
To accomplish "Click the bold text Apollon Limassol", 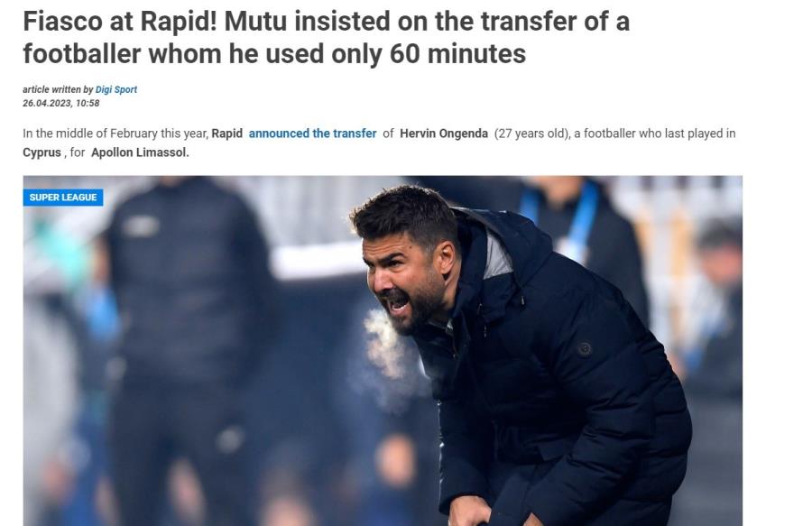I will tap(141, 152).
